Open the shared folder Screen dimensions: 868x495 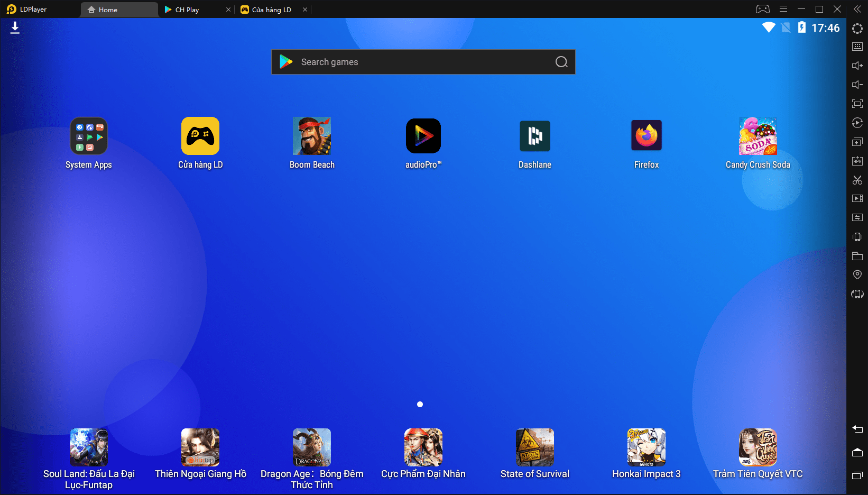pos(857,256)
